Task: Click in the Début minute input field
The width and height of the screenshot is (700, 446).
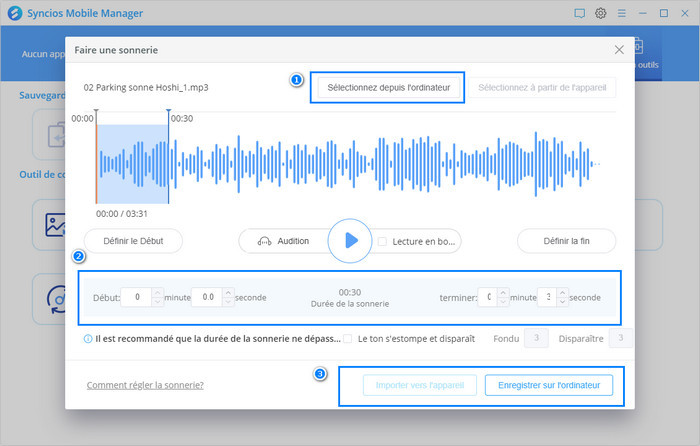Action: [135, 297]
